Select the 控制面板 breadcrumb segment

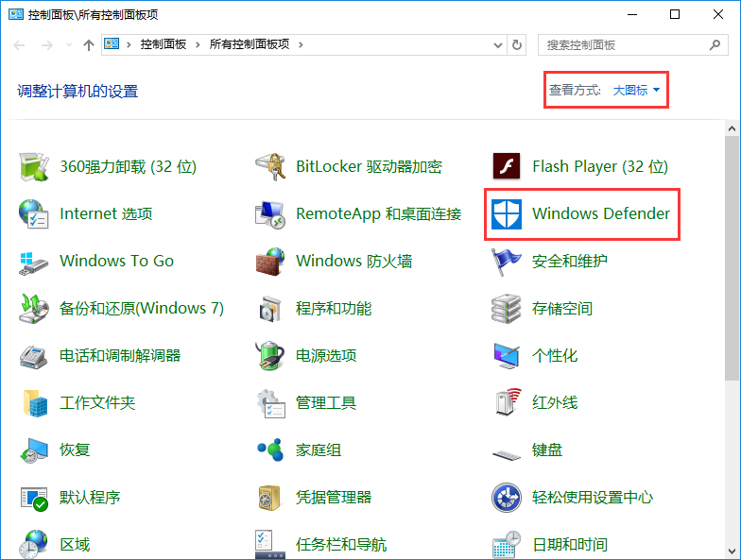163,44
